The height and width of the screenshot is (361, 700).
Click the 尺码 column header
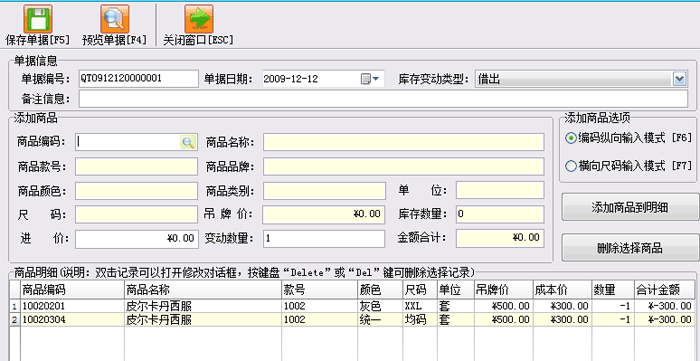420,290
